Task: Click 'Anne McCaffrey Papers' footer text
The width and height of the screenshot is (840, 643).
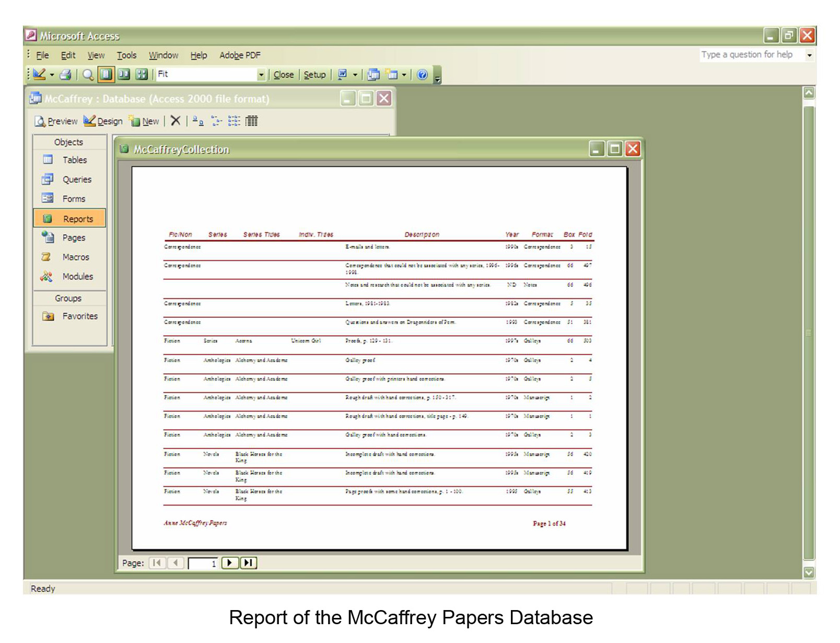Action: pyautogui.click(x=195, y=523)
